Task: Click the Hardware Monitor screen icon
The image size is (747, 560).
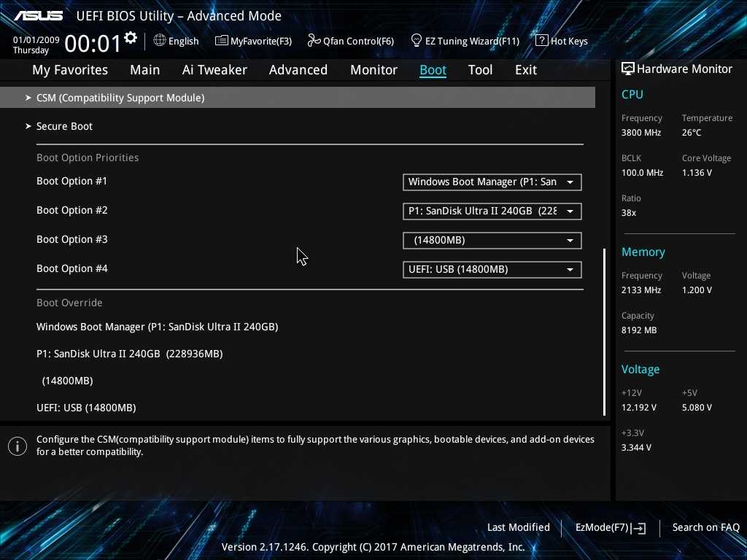Action: tap(628, 69)
